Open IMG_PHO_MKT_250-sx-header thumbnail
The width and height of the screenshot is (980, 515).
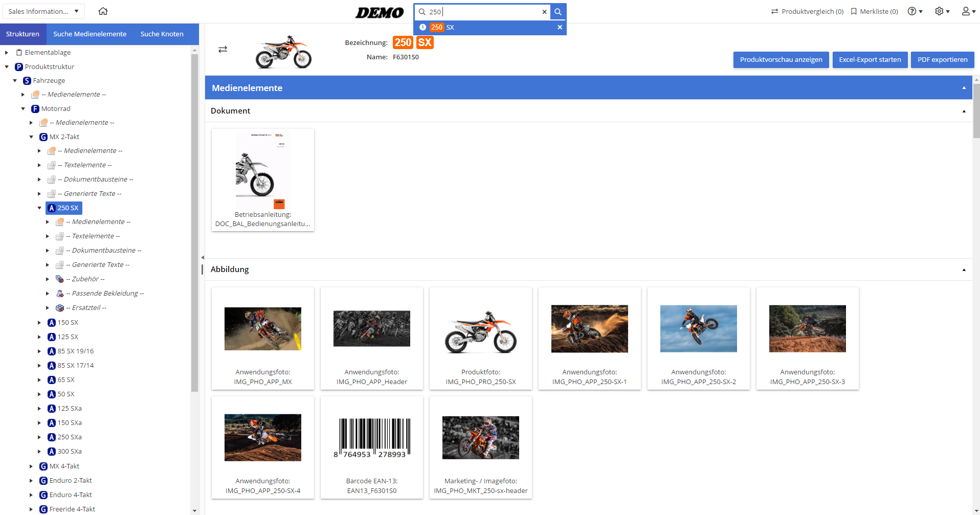click(481, 447)
